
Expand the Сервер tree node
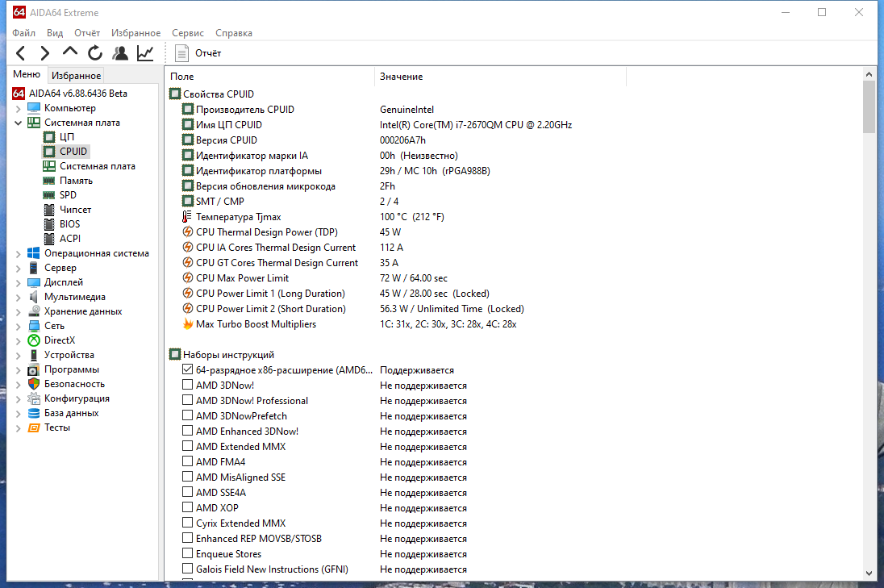coord(18,269)
